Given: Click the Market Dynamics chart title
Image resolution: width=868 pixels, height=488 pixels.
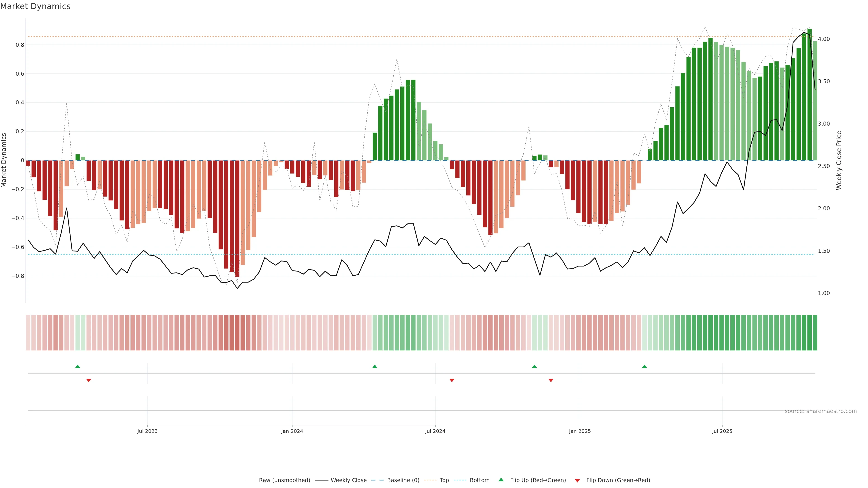Looking at the screenshot, I should 35,6.
